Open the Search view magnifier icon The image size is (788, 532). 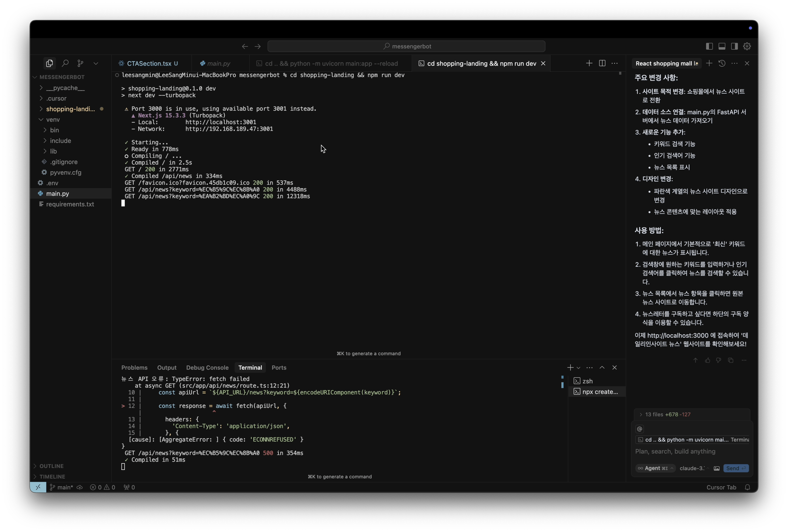tap(65, 63)
